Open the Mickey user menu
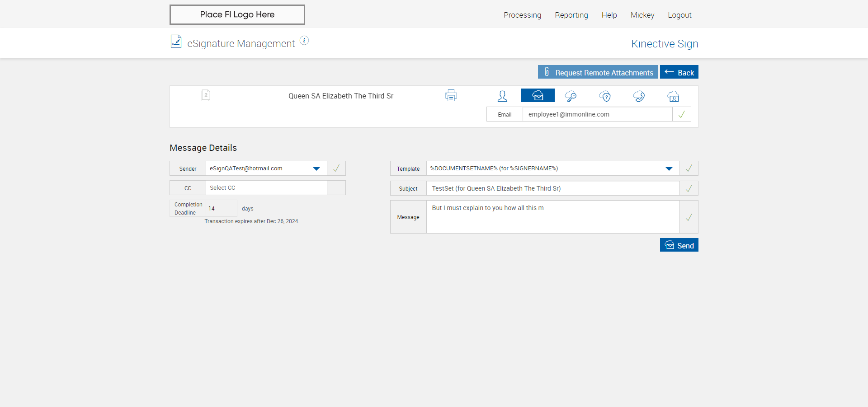The image size is (868, 407). pyautogui.click(x=642, y=15)
